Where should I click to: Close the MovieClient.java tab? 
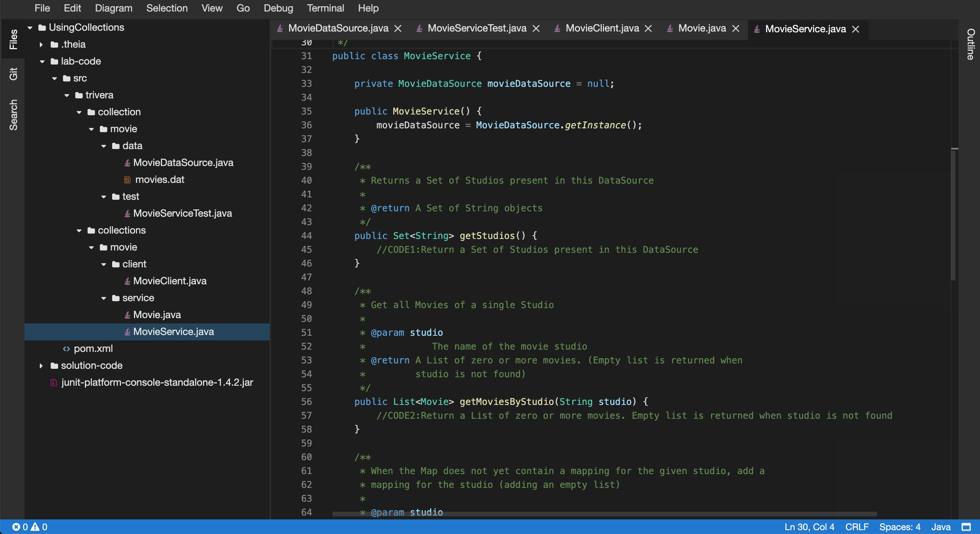(648, 28)
